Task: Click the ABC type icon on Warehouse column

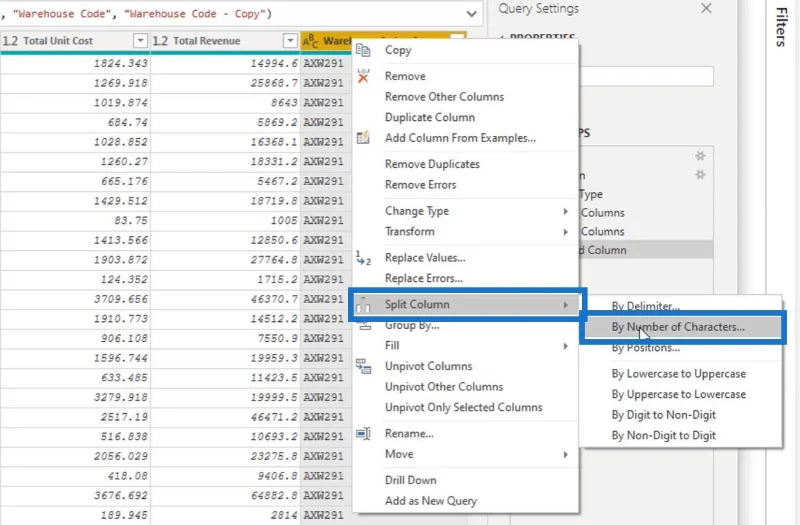Action: coord(310,41)
